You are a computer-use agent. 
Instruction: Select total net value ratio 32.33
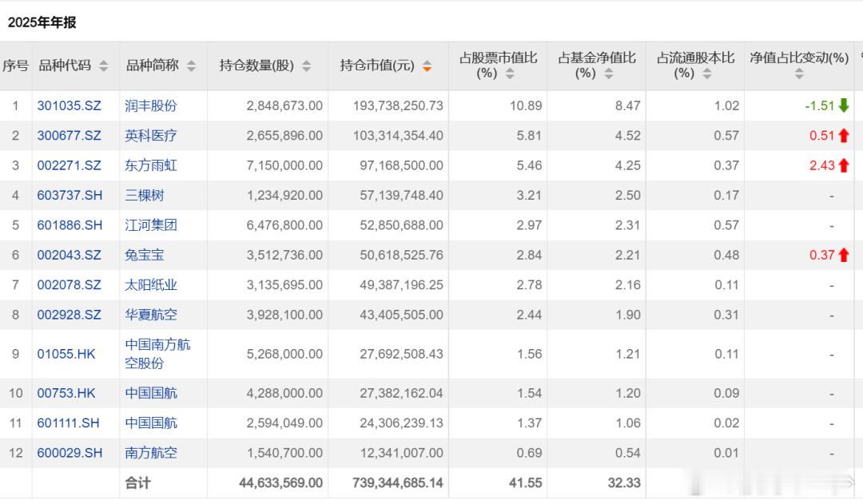[x=624, y=483]
